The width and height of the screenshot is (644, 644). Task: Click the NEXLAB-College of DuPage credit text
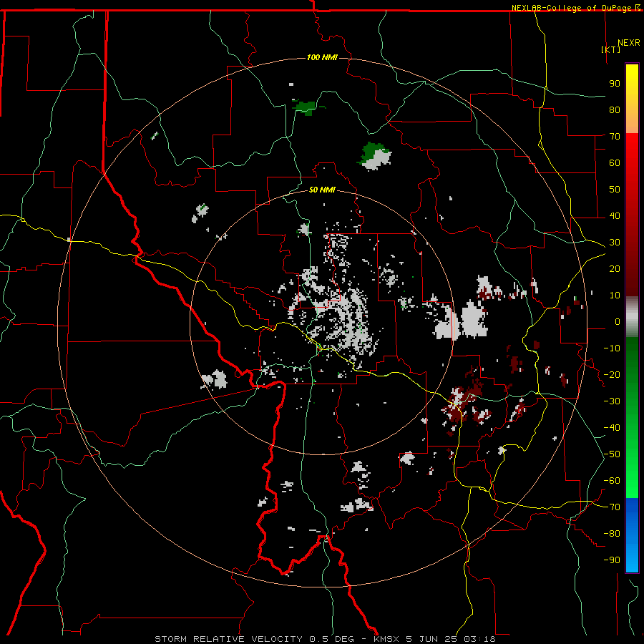(x=575, y=8)
